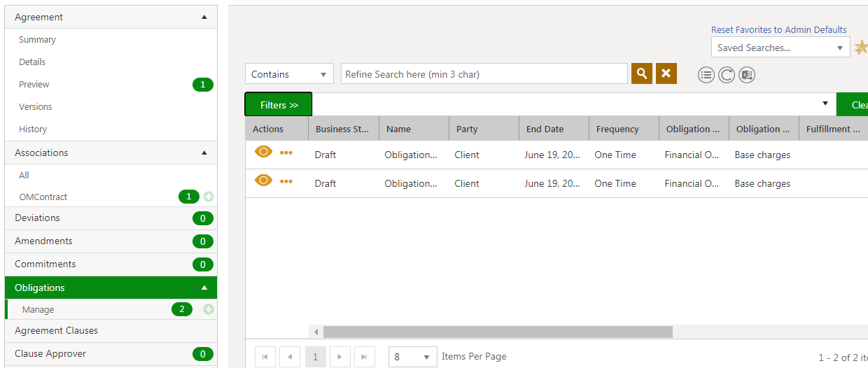The image size is (868, 368).
Task: Open the list view options icon
Action: tap(706, 75)
